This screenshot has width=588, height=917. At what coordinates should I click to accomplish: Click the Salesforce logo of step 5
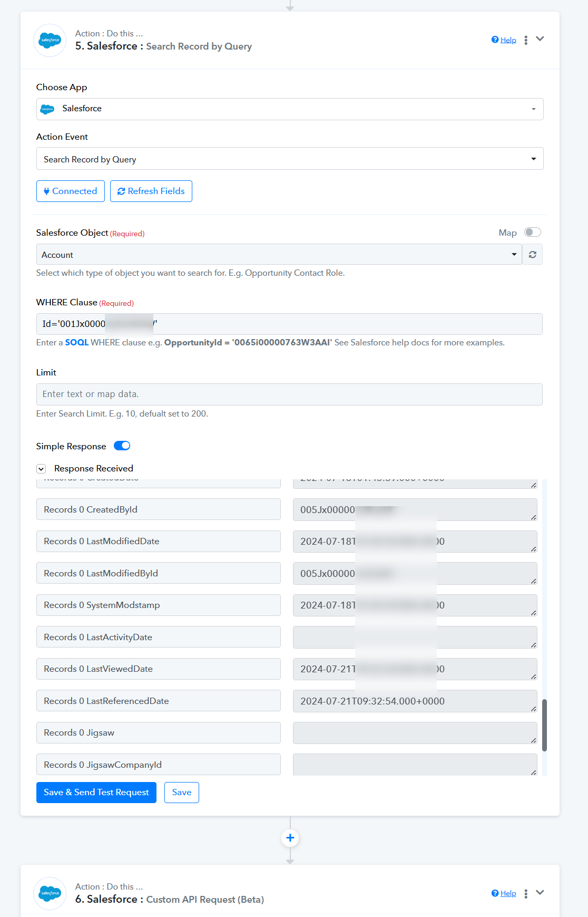50,40
